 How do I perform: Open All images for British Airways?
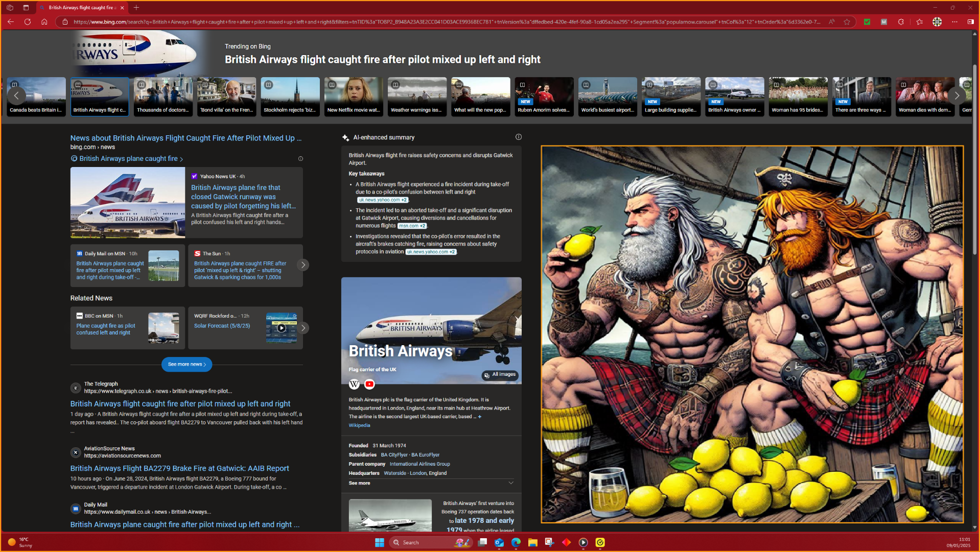point(500,375)
